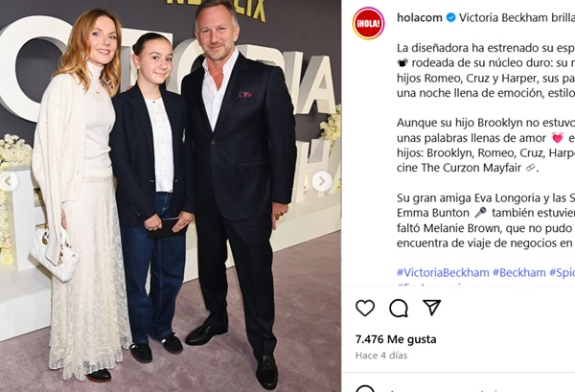Click the Melanie Brown caption line

[486, 228]
